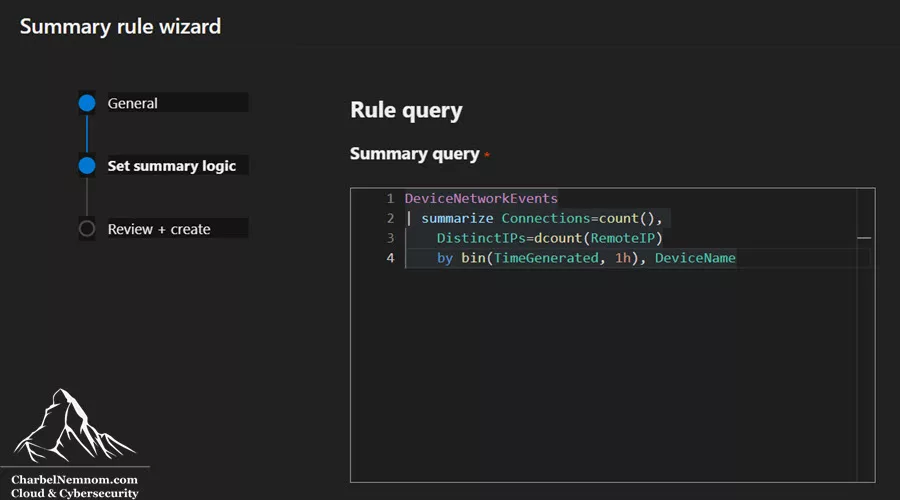Image resolution: width=900 pixels, height=500 pixels.
Task: Go to the General wizard step
Action: [133, 103]
